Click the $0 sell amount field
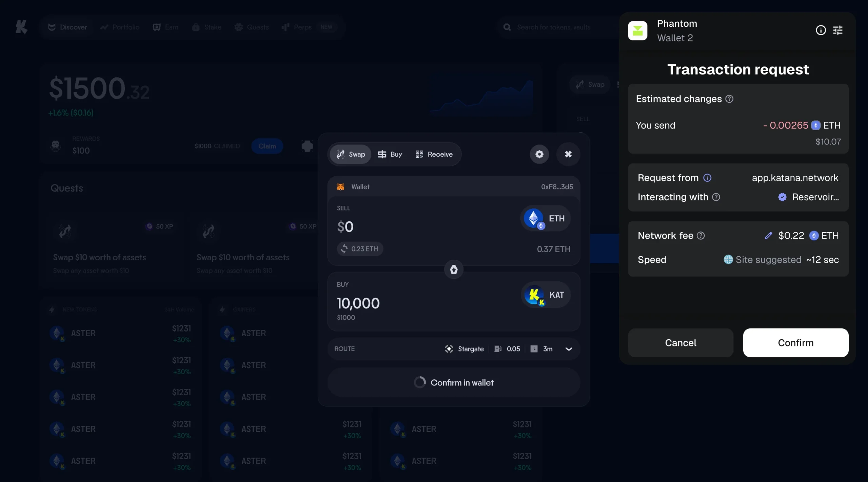The width and height of the screenshot is (868, 482). coord(345,226)
